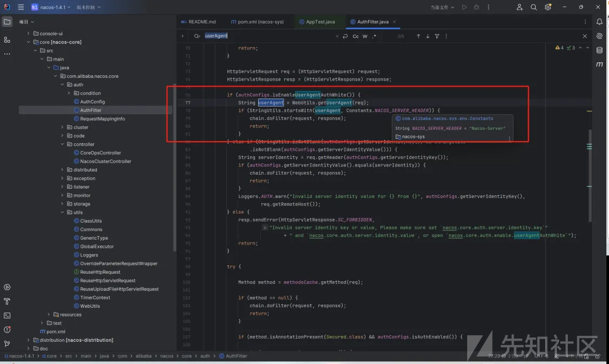The image size is (609, 364).
Task: Collapse the utils package
Action: (62, 212)
